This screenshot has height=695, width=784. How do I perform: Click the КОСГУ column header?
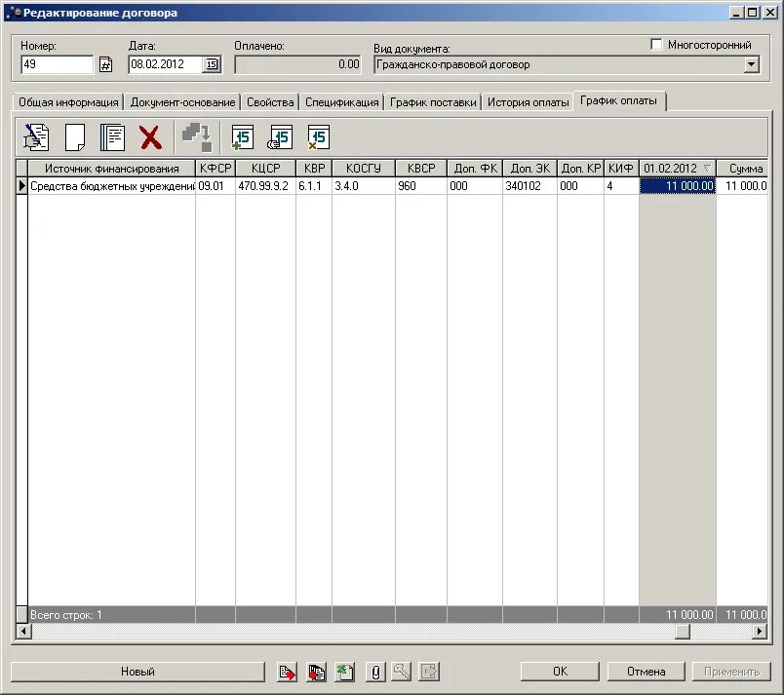coord(364,169)
